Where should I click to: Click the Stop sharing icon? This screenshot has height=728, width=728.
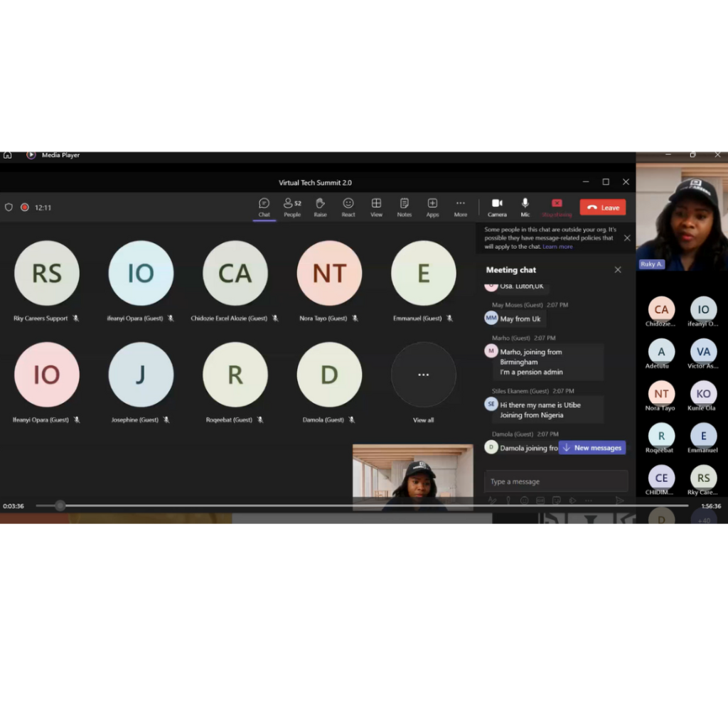557,207
